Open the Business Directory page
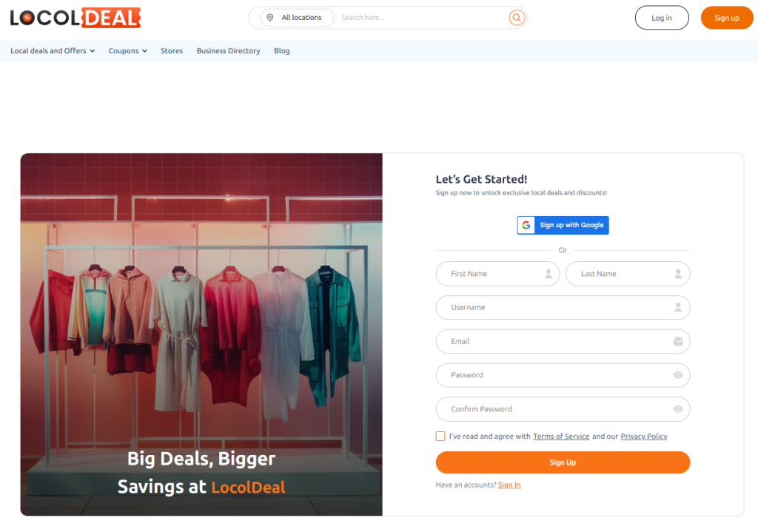Screen dimensions: 758x532 click(228, 51)
